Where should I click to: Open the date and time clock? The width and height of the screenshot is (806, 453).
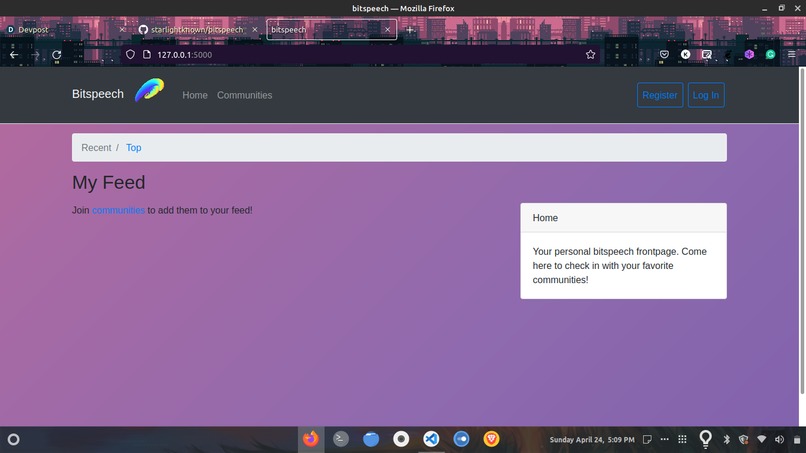click(592, 440)
